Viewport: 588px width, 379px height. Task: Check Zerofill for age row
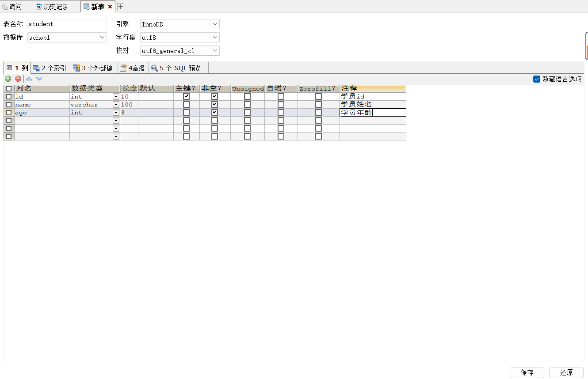(318, 112)
